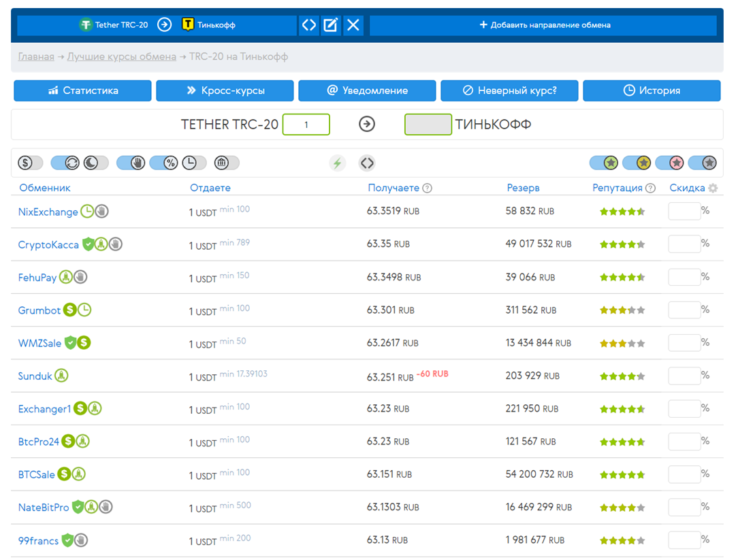Click the circled arrow beside the calculator amount field
738x560 pixels.
[367, 125]
